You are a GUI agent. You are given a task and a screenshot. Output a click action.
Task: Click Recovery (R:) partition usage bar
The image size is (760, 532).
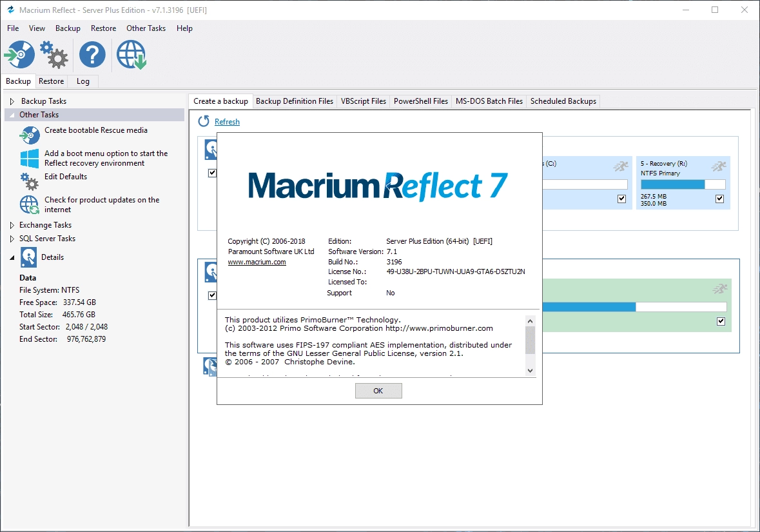tap(683, 184)
